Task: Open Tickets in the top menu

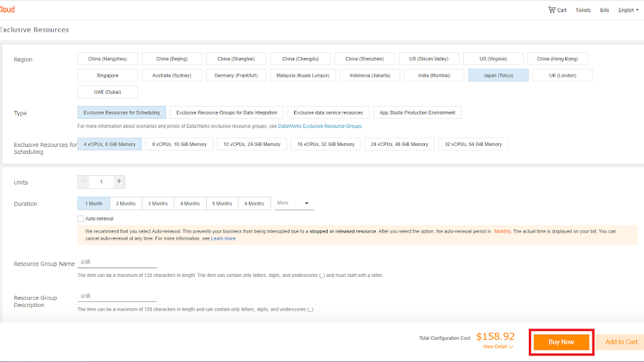Action: 583,10
